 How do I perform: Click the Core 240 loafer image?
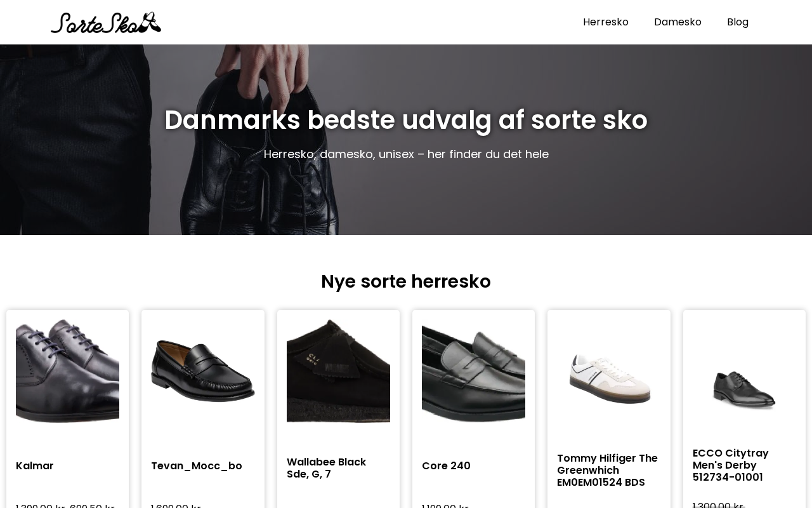pyautogui.click(x=473, y=371)
